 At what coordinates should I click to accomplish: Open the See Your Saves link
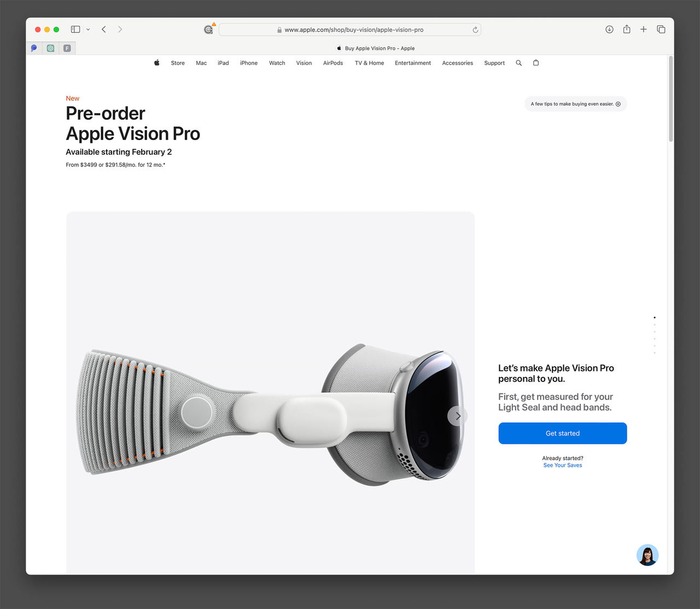point(562,465)
